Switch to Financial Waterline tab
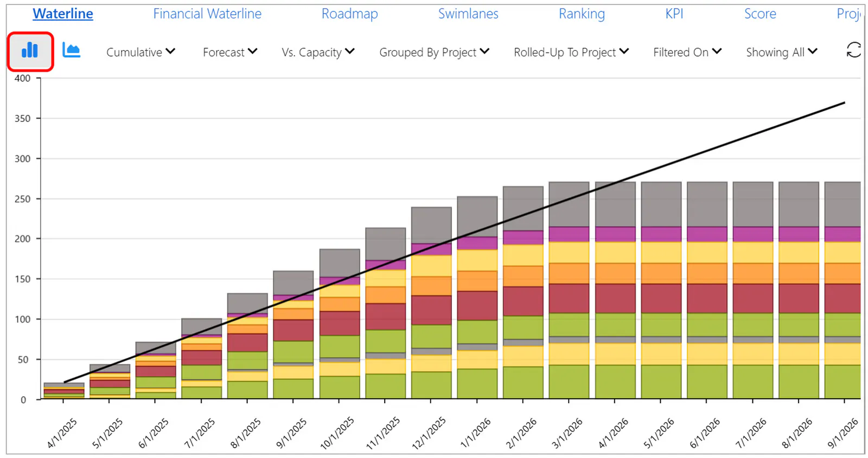This screenshot has height=458, width=868. (207, 14)
